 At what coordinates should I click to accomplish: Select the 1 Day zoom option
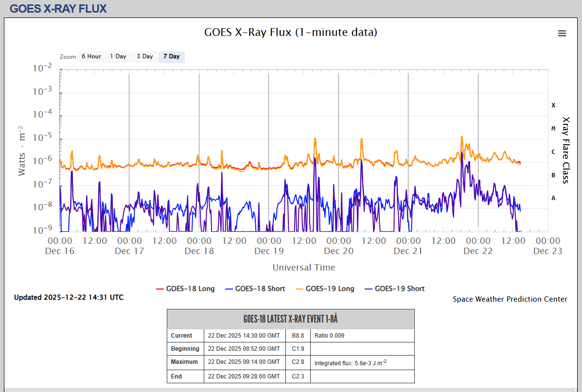[x=118, y=57]
